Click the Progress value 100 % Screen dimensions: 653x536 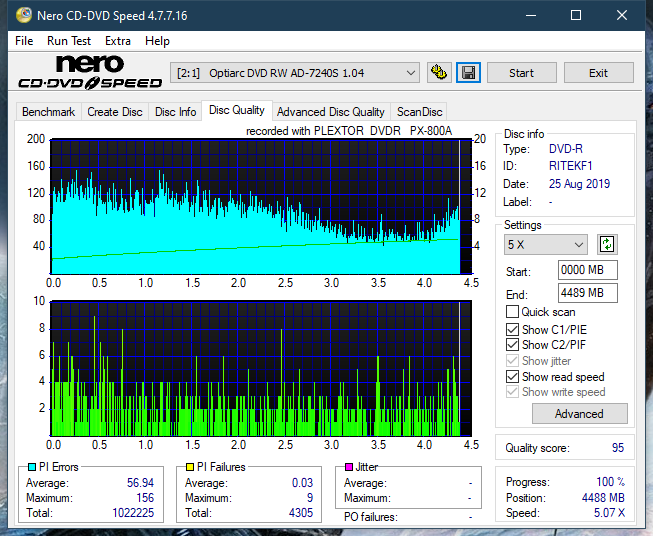pos(611,482)
